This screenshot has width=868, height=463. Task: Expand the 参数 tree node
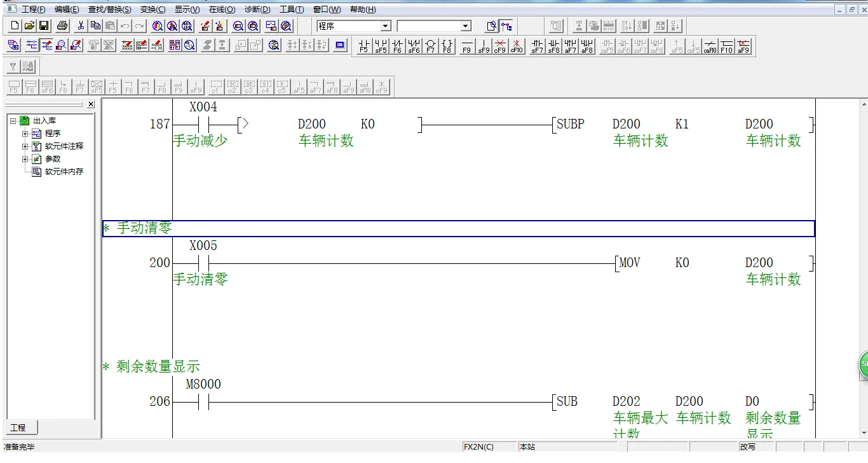25,159
